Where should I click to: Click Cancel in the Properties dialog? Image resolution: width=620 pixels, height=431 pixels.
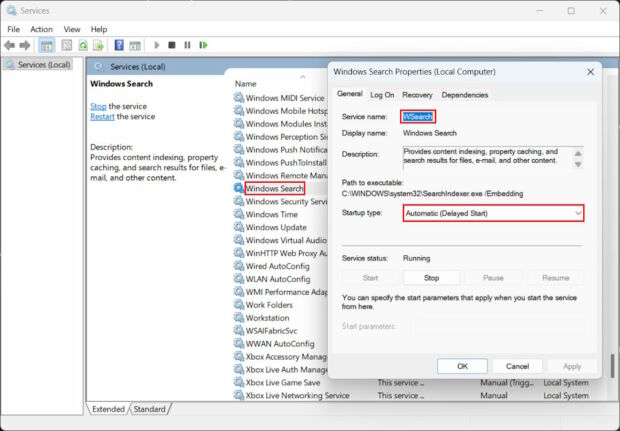coord(517,366)
